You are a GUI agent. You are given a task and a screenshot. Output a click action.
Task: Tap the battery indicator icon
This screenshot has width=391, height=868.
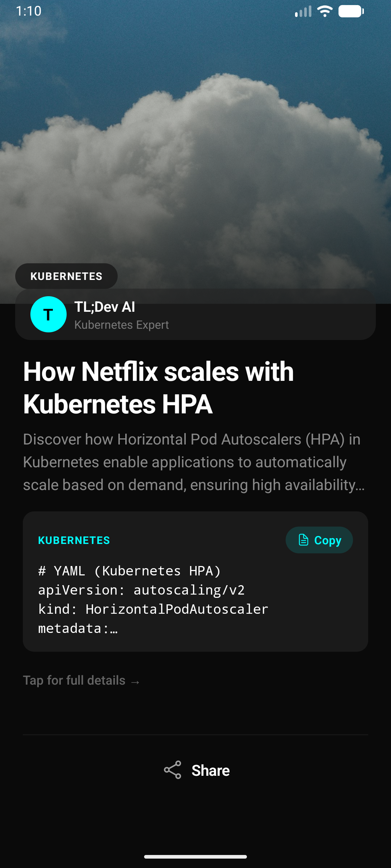[351, 11]
